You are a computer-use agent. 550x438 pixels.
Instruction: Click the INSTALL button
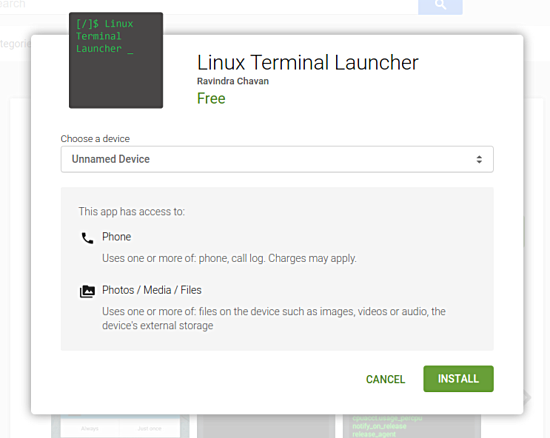(458, 379)
